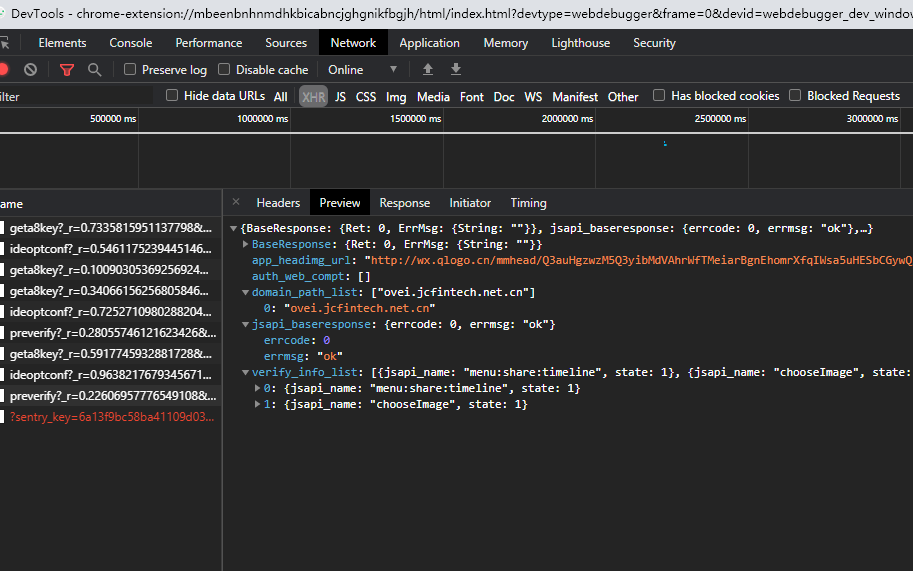
Task: Expand the chooseImage item at index 1
Action: coord(259,405)
